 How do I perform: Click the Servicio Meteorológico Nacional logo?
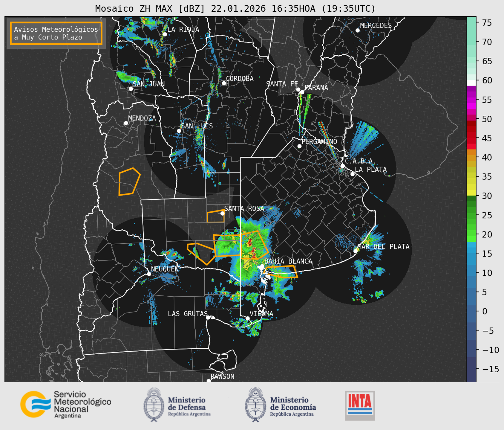click(66, 404)
